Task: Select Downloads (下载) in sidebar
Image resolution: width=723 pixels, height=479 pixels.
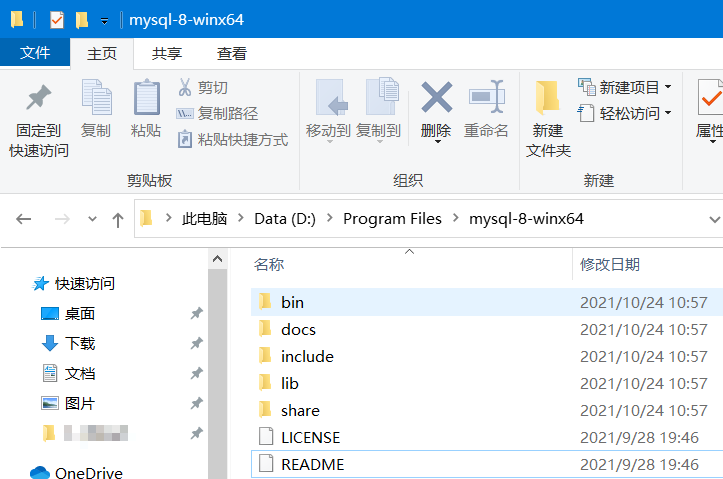Action: point(80,343)
